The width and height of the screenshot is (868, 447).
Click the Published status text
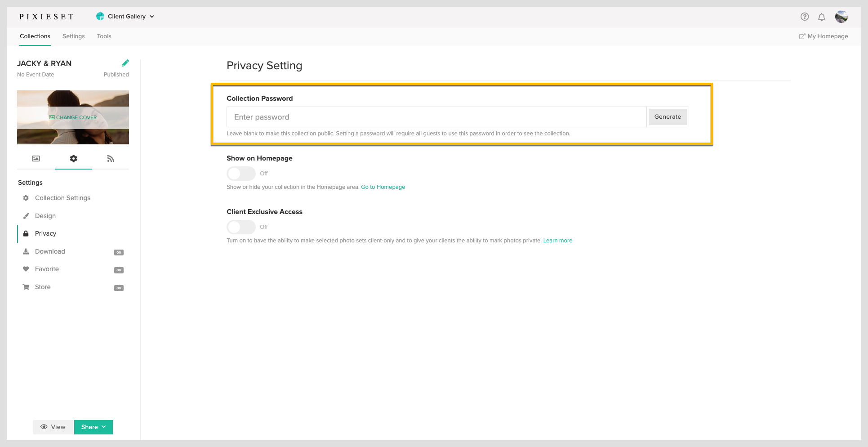coord(116,75)
